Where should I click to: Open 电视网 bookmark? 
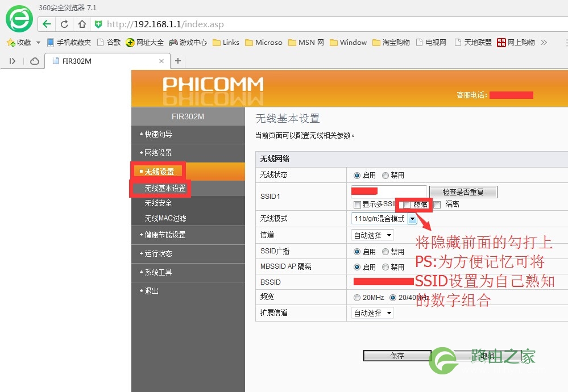431,43
